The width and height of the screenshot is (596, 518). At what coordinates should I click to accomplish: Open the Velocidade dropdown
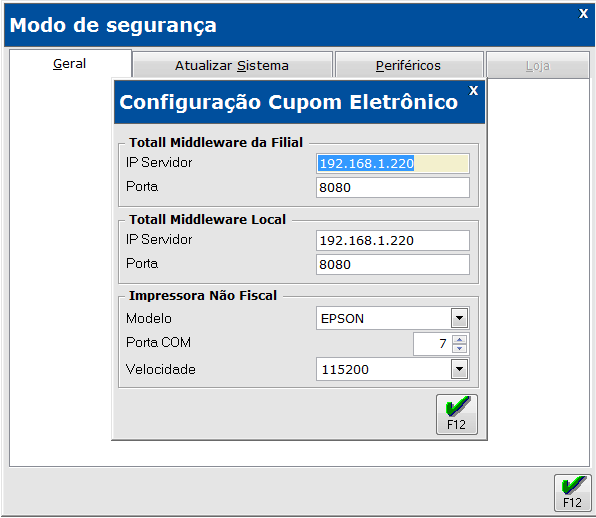pyautogui.click(x=460, y=369)
